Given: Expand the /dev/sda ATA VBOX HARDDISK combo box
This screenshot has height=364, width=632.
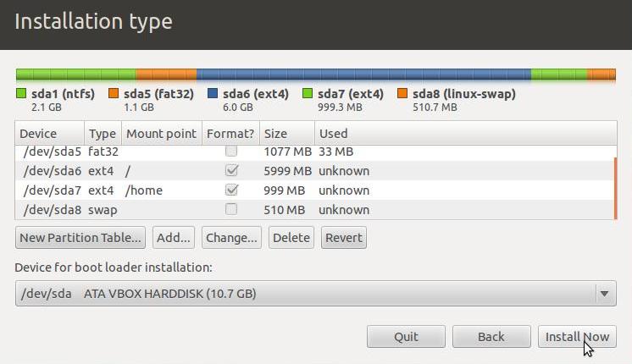Looking at the screenshot, I should pyautogui.click(x=316, y=294).
